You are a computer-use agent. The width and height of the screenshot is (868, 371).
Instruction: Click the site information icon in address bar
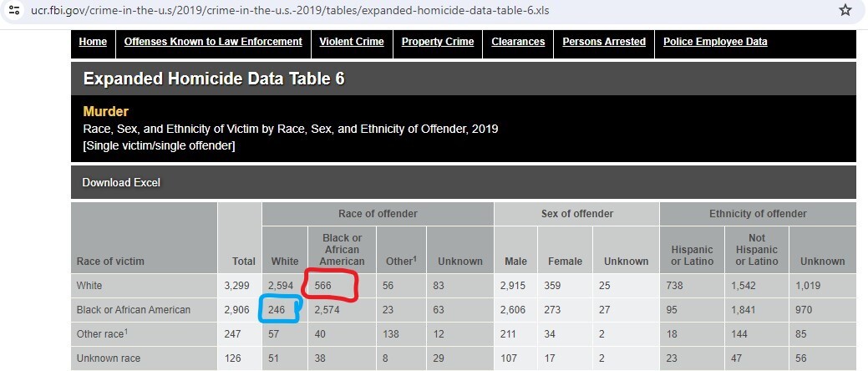tap(13, 11)
